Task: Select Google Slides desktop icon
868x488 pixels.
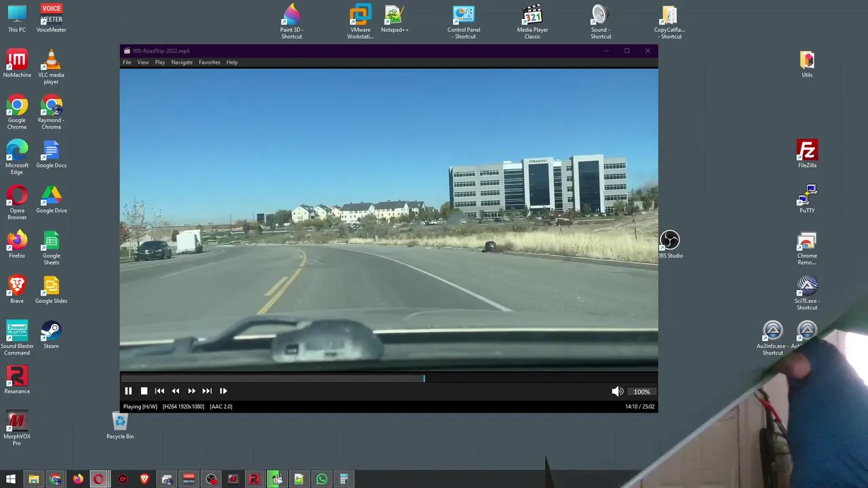Action: [51, 290]
